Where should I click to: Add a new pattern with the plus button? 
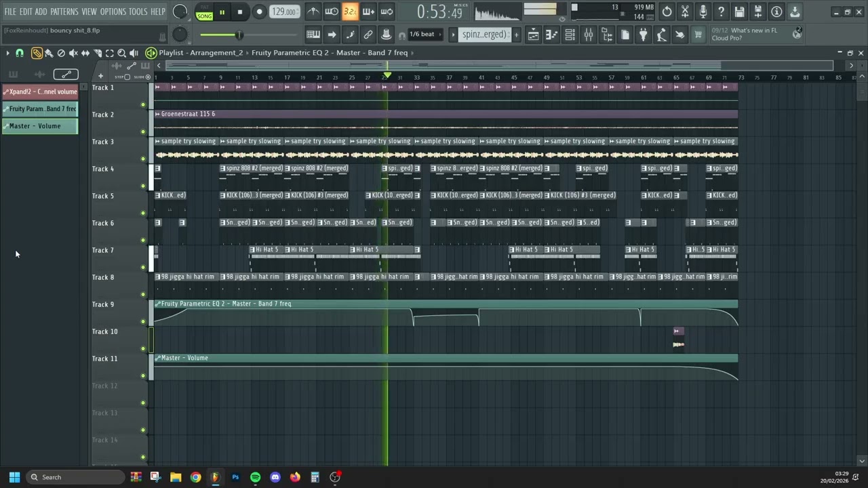[516, 35]
